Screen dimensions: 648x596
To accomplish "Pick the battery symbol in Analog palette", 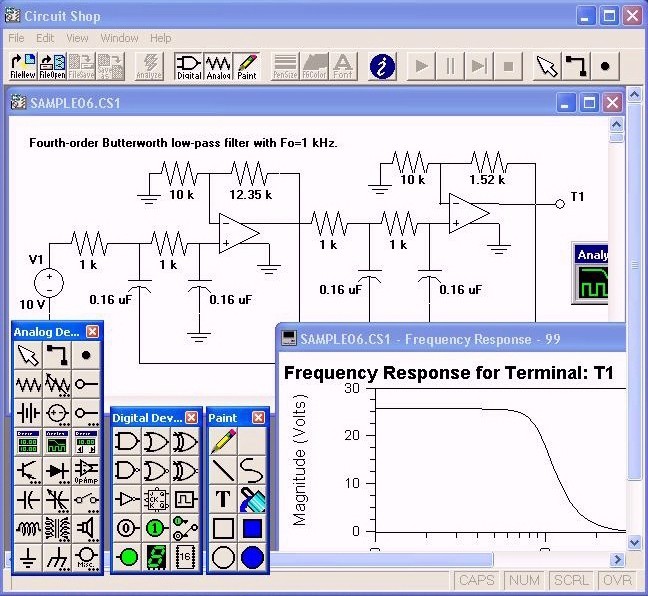I will (x=28, y=413).
